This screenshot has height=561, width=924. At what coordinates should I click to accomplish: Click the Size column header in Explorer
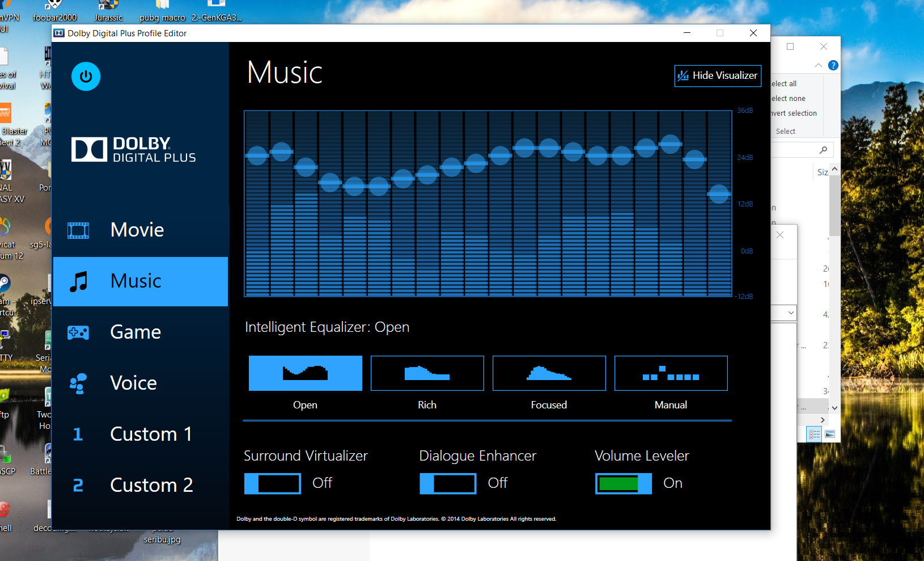[x=823, y=172]
